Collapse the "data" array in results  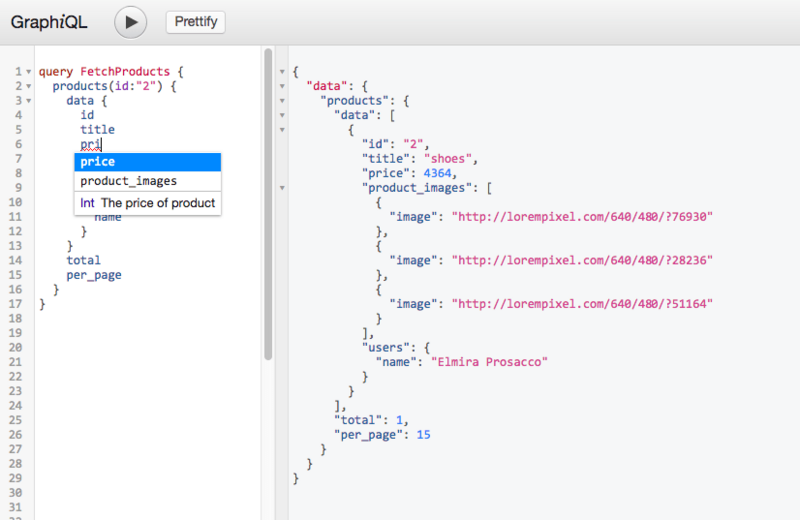(282, 115)
